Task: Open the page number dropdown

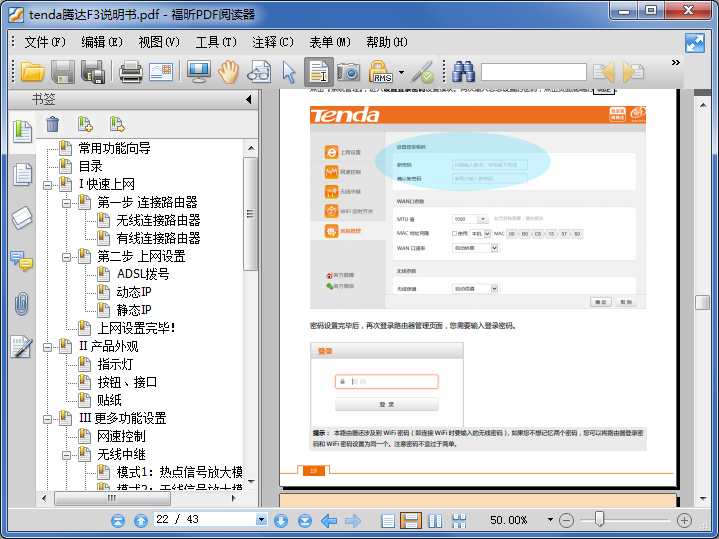Action: coord(261,519)
